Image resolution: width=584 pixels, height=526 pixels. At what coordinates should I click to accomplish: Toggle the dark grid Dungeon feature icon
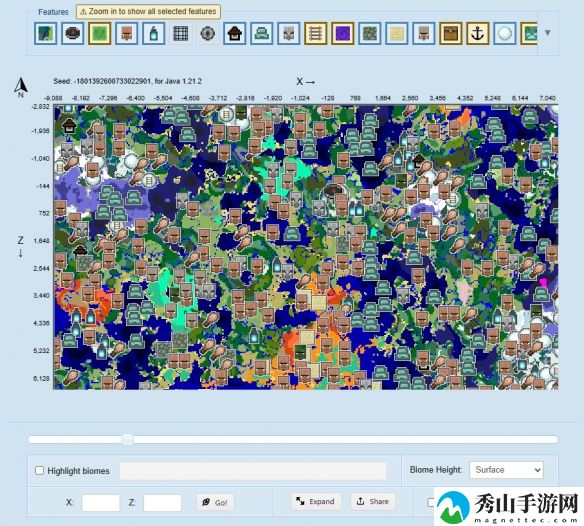181,34
